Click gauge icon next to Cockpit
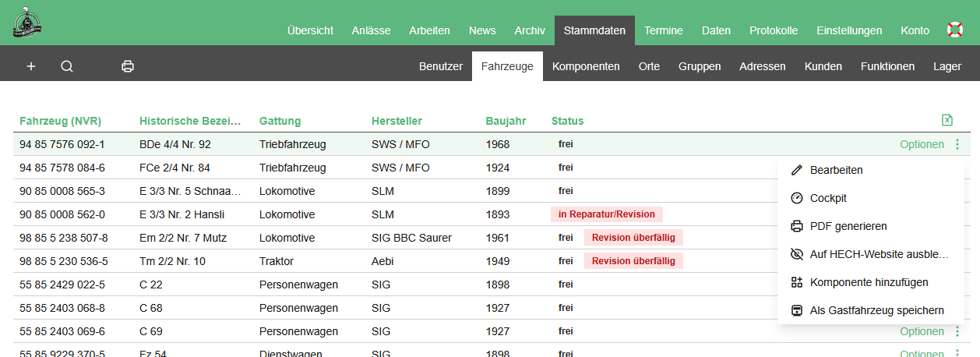Image resolution: width=980 pixels, height=357 pixels. tap(796, 198)
